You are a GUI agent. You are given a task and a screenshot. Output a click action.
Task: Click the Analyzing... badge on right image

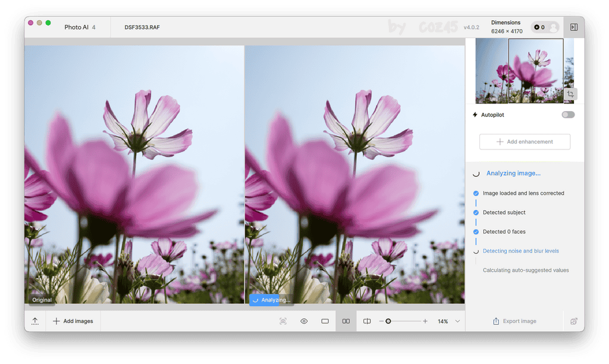click(x=271, y=300)
